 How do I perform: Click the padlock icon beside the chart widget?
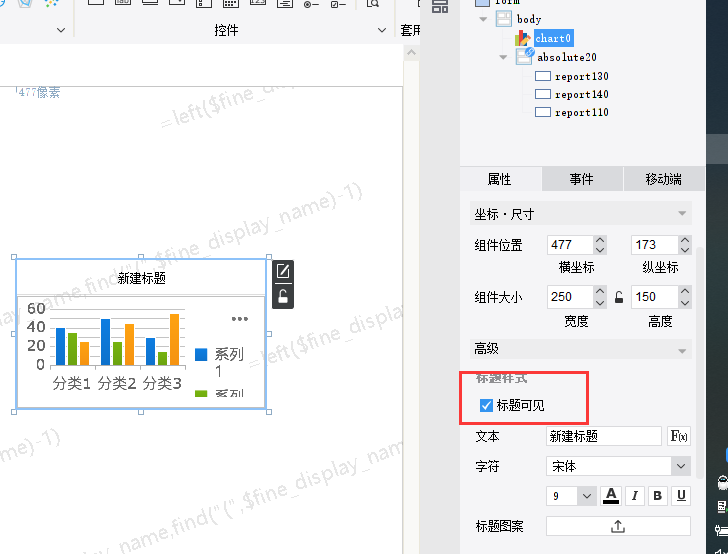click(x=283, y=296)
